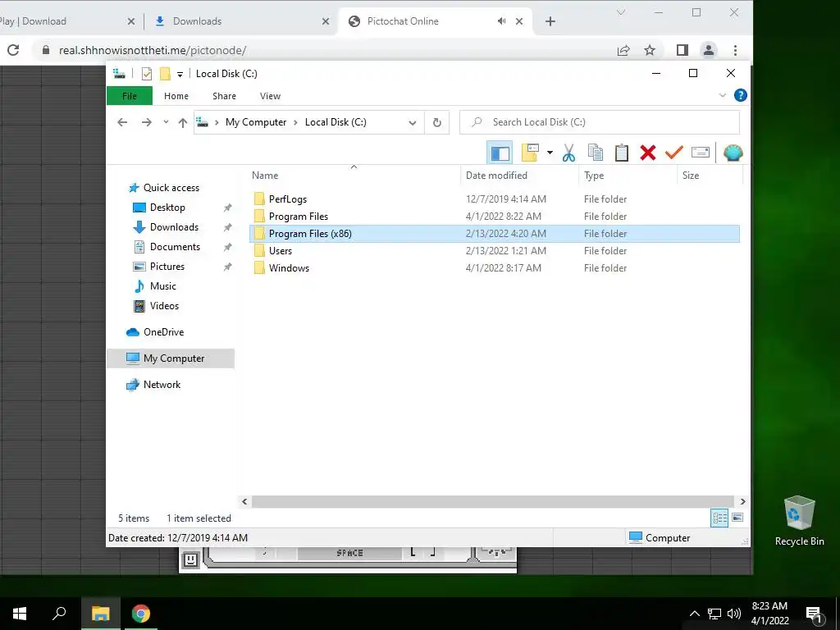Screen dimensions: 840x630
Task: Open the Chrome three-dot menu
Action: [x=735, y=50]
